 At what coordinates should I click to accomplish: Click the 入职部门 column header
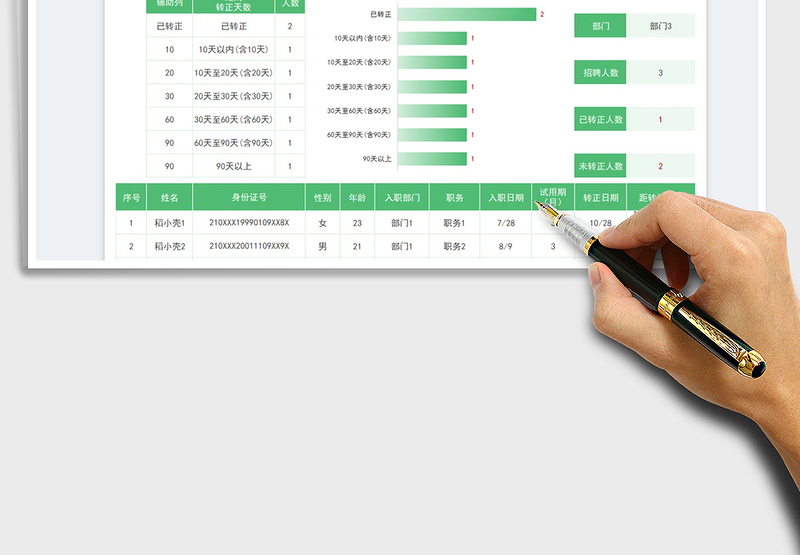402,198
